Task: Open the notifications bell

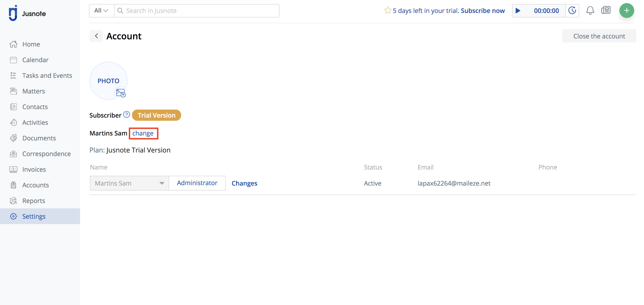Action: click(590, 11)
